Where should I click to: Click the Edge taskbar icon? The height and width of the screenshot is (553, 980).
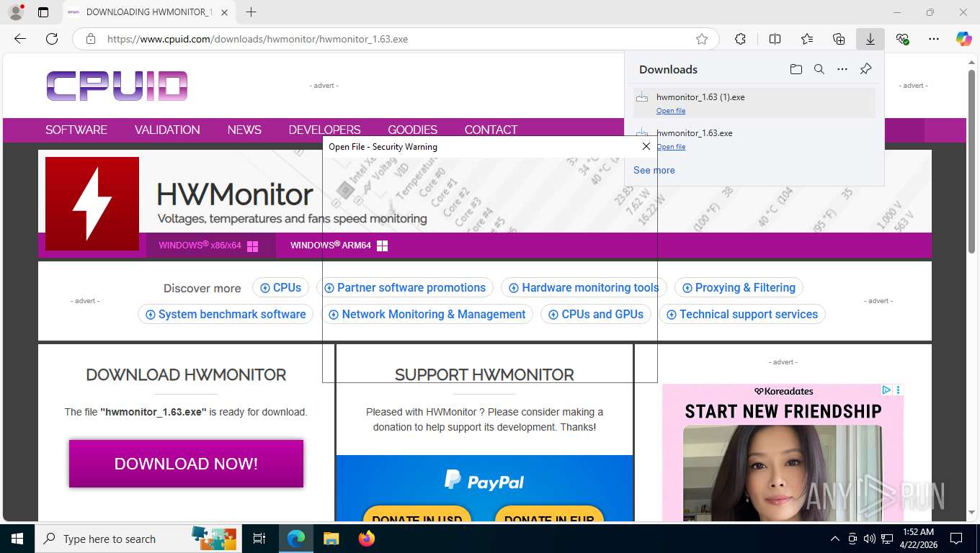295,539
